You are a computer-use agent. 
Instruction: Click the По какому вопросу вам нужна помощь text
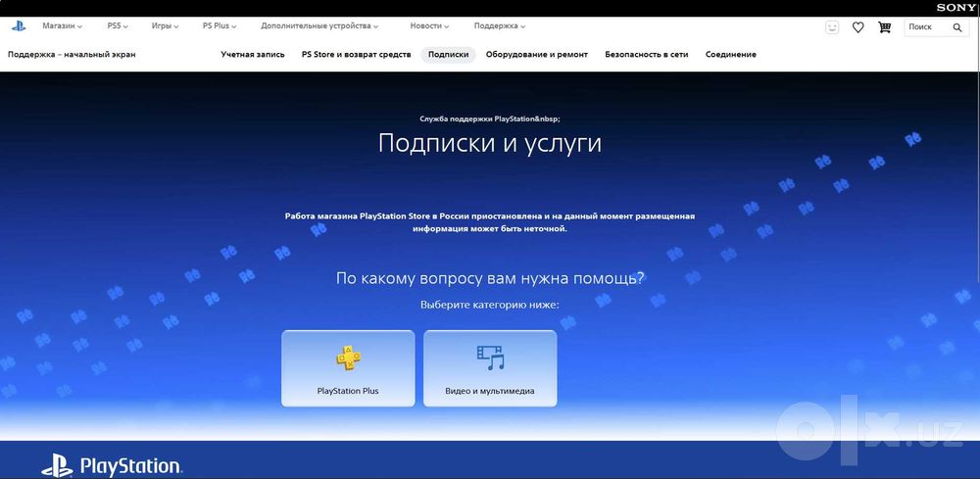point(490,278)
